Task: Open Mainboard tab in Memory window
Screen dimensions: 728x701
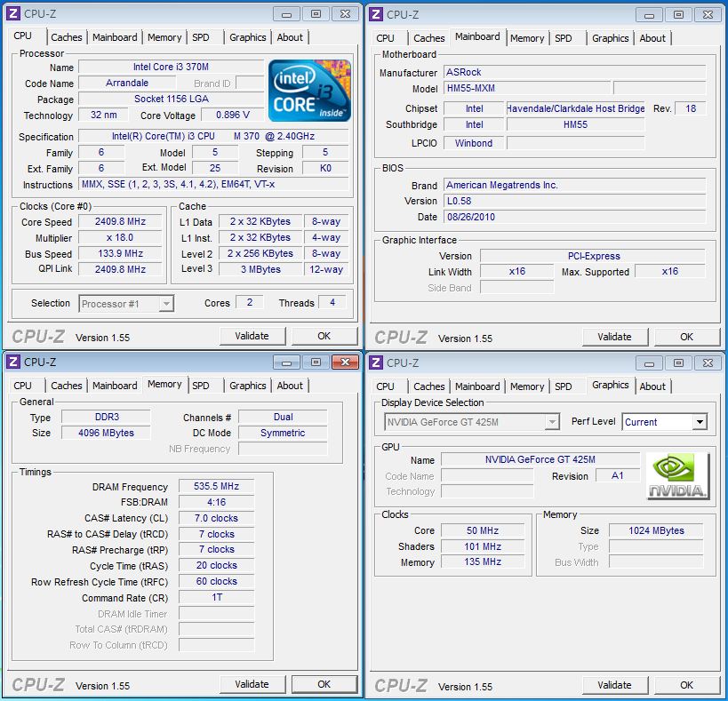Action: coord(115,386)
